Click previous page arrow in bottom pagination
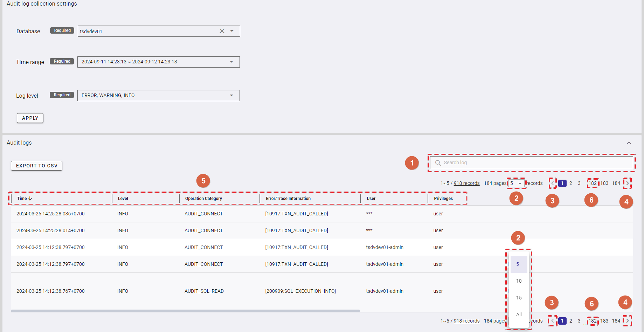 (553, 321)
